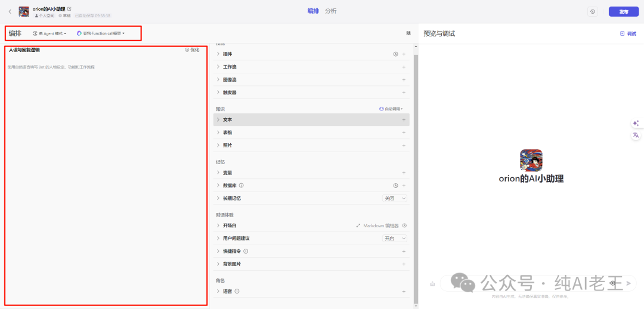
Task: Add a plugin with 插件 plus icon
Action: [404, 54]
